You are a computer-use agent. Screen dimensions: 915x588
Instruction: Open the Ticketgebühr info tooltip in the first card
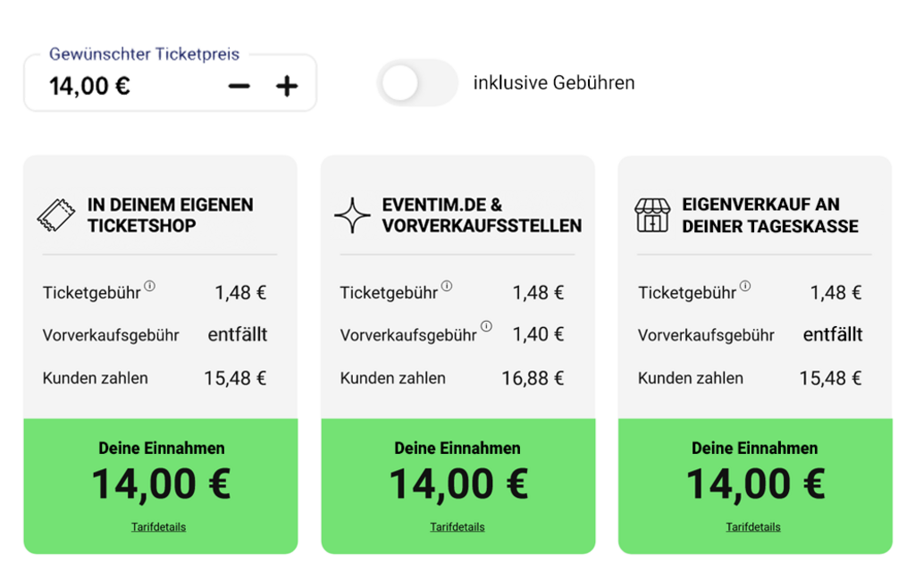(150, 286)
